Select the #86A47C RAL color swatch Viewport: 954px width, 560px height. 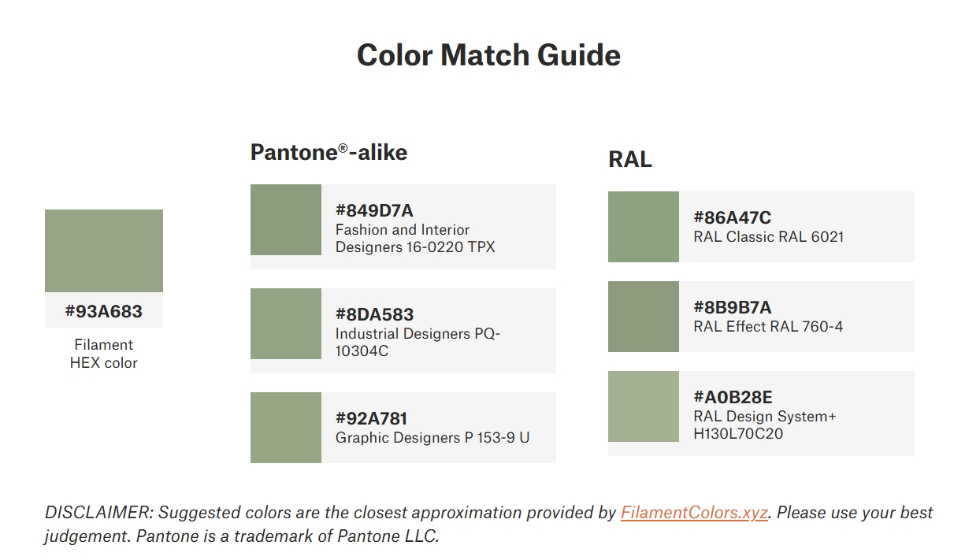(x=644, y=227)
